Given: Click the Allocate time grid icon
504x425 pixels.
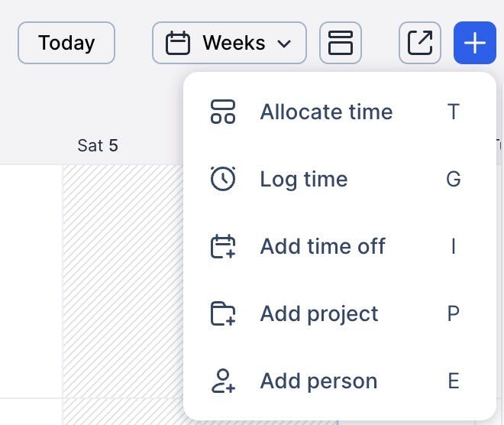Looking at the screenshot, I should (223, 112).
